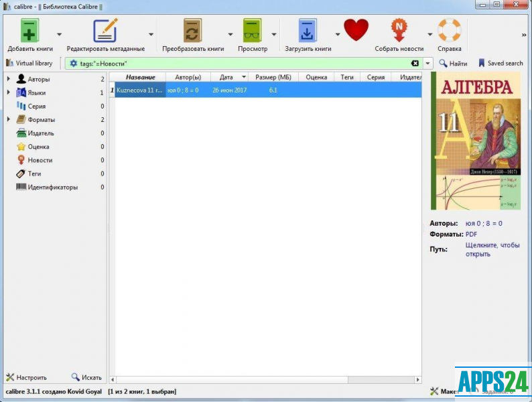
Task: Select Идентификаторы category in tag browser
Action: 52,187
